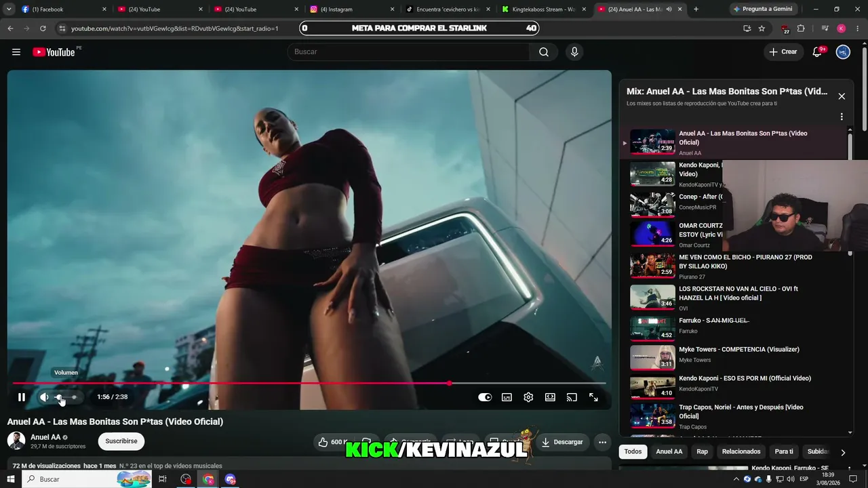Viewport: 868px width, 488px height.
Task: Open the Anuel AA channel avatar
Action: pos(16,441)
